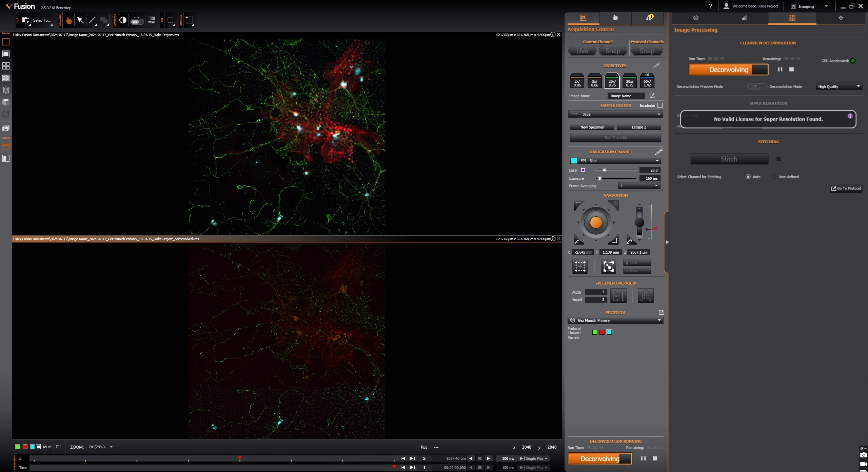Image resolution: width=868 pixels, height=472 pixels.
Task: Click the New Specimen button
Action: 592,127
